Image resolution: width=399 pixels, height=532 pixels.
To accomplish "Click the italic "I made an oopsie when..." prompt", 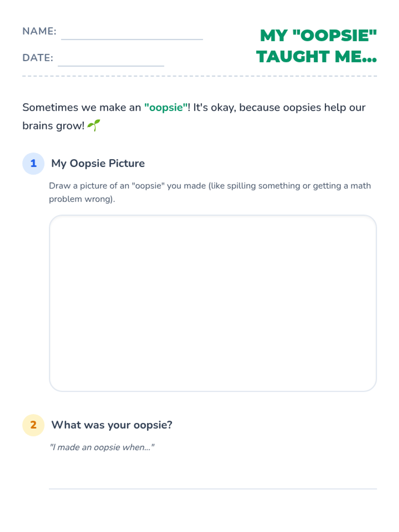I will point(102,447).
